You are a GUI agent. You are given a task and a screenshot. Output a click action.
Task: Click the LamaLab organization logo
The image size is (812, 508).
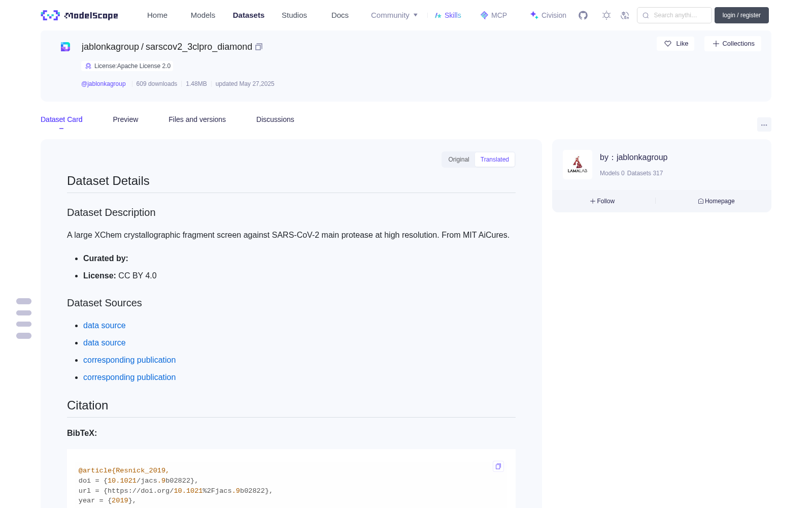click(x=578, y=165)
